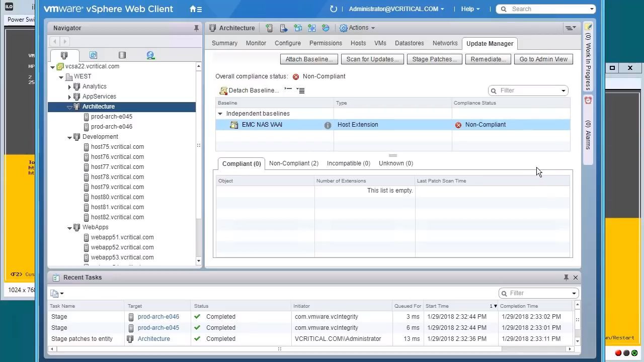Click the Detach Baseline icon

coord(223,90)
